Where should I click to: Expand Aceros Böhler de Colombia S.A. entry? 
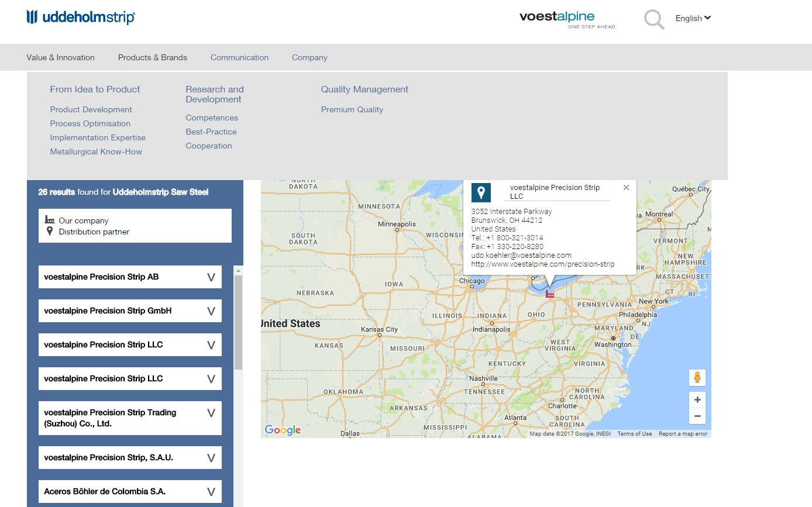130,492
